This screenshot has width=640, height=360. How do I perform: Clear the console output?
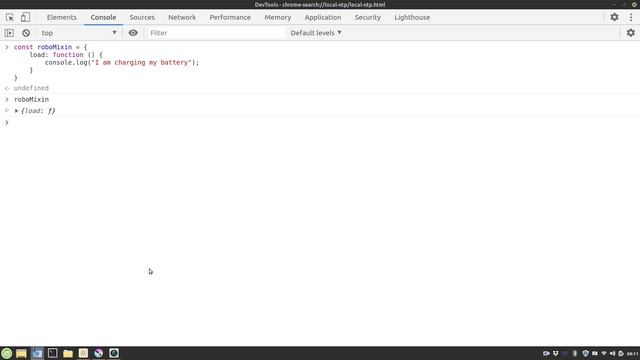pos(26,33)
